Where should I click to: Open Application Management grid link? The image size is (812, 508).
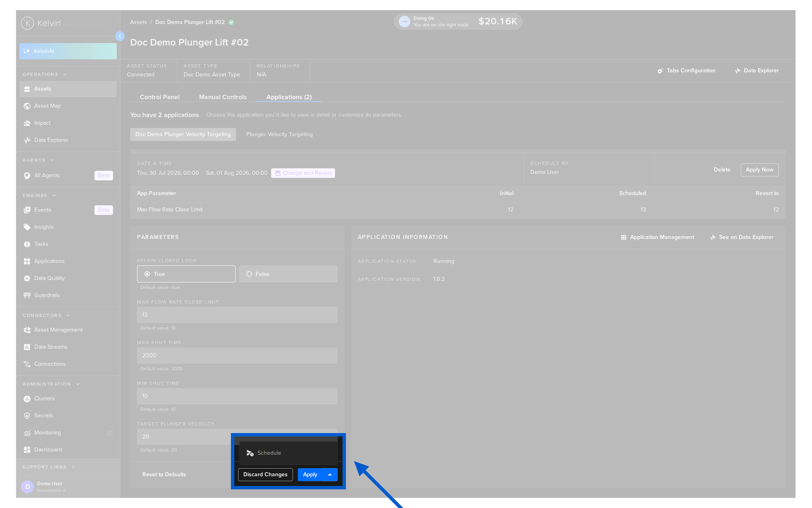pyautogui.click(x=657, y=237)
